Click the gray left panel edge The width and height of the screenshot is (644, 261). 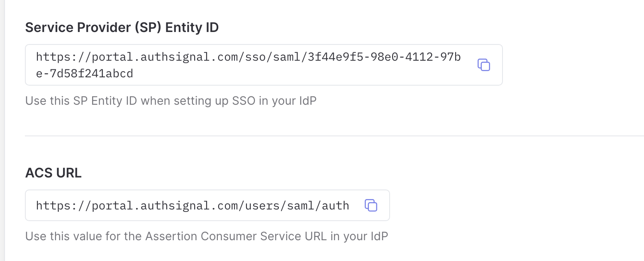2,130
